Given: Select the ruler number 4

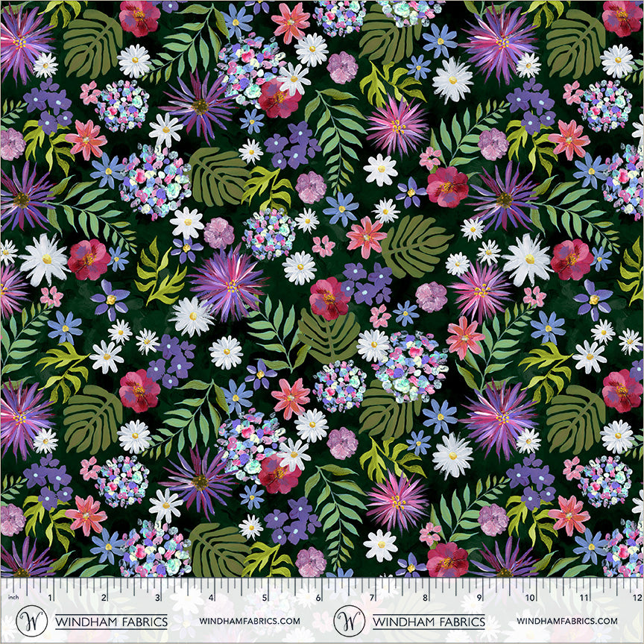Looking at the screenshot, I should pos(211,597).
